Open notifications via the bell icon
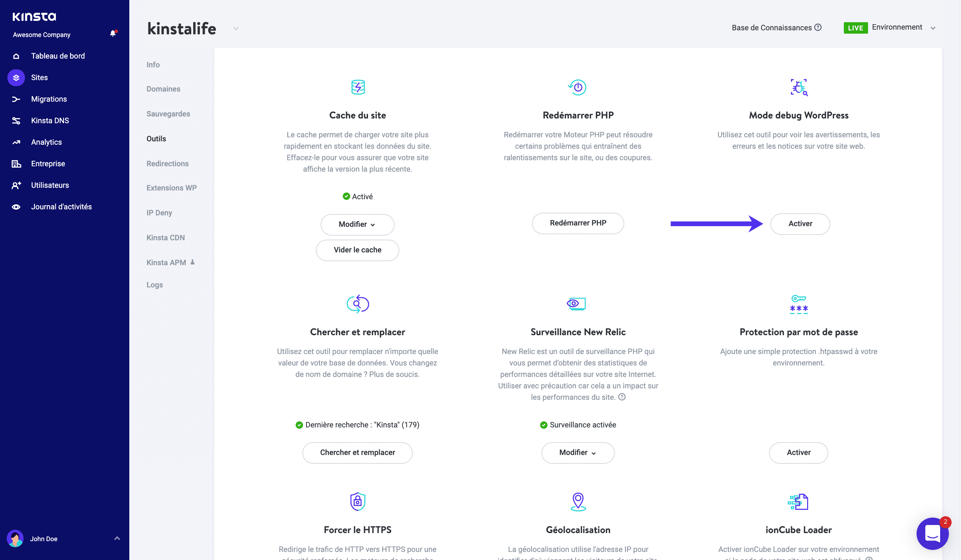961x560 pixels. [112, 33]
